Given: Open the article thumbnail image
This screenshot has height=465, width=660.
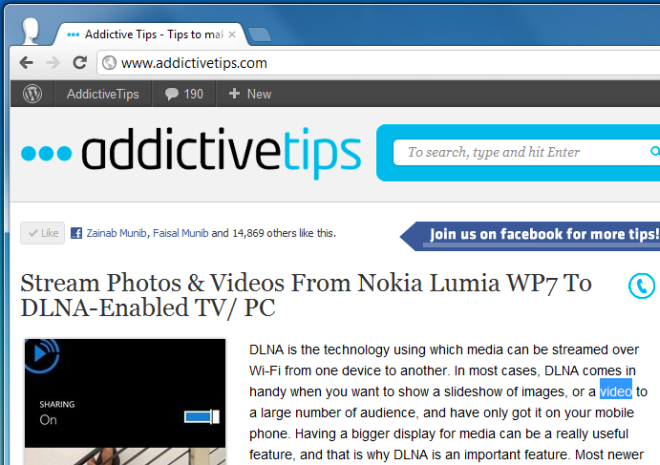Looking at the screenshot, I should (x=125, y=402).
